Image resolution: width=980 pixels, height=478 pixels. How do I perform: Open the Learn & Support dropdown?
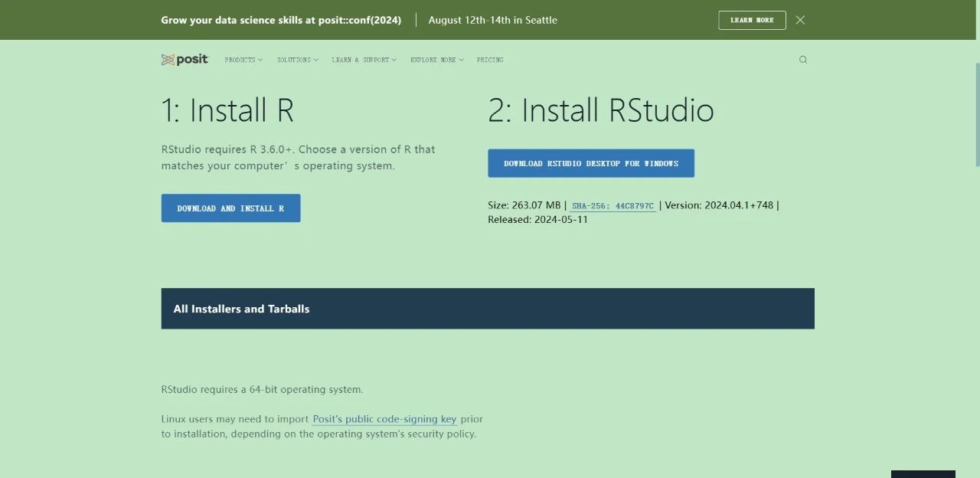pos(364,60)
